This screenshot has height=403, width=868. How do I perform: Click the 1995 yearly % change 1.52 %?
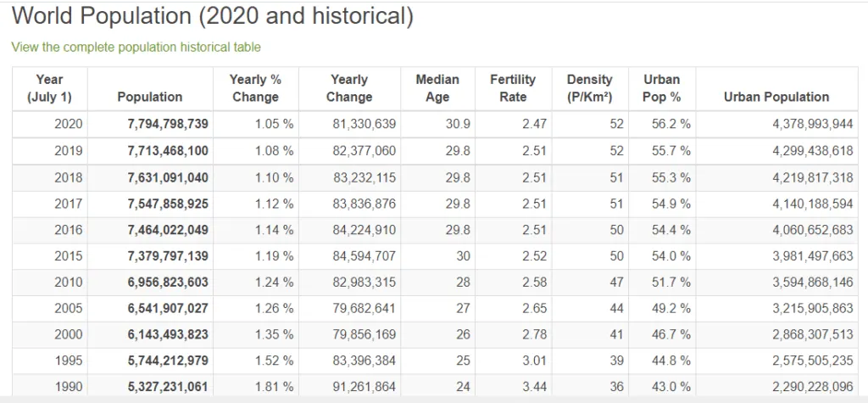click(274, 361)
